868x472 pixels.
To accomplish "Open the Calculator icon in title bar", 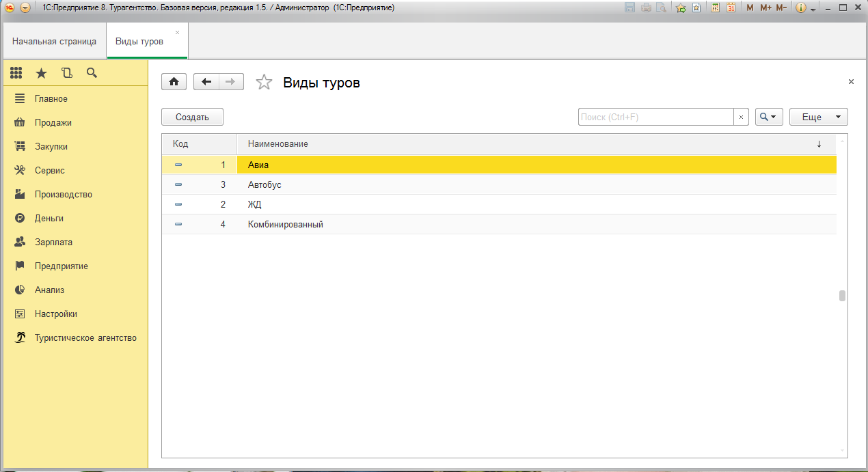I will (715, 8).
